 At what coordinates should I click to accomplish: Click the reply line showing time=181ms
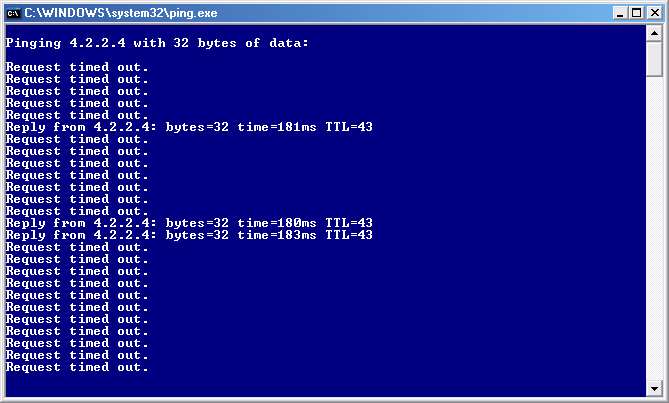(189, 127)
